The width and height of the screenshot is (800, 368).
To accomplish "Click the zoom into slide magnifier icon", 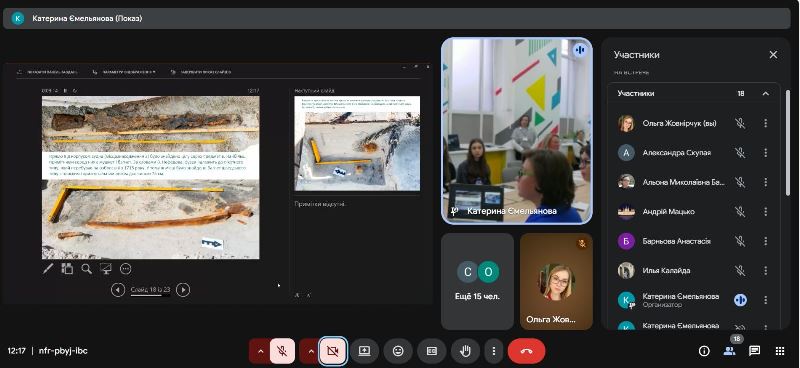I will (87, 268).
